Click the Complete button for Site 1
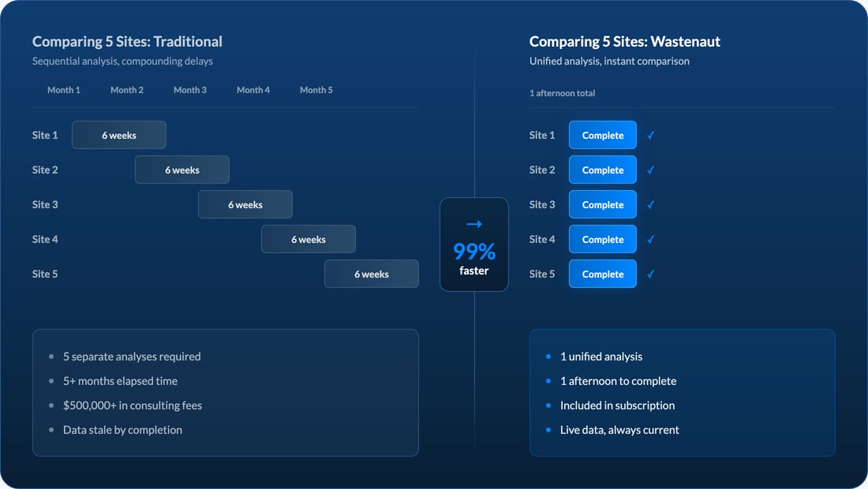The width and height of the screenshot is (868, 489). (x=602, y=136)
